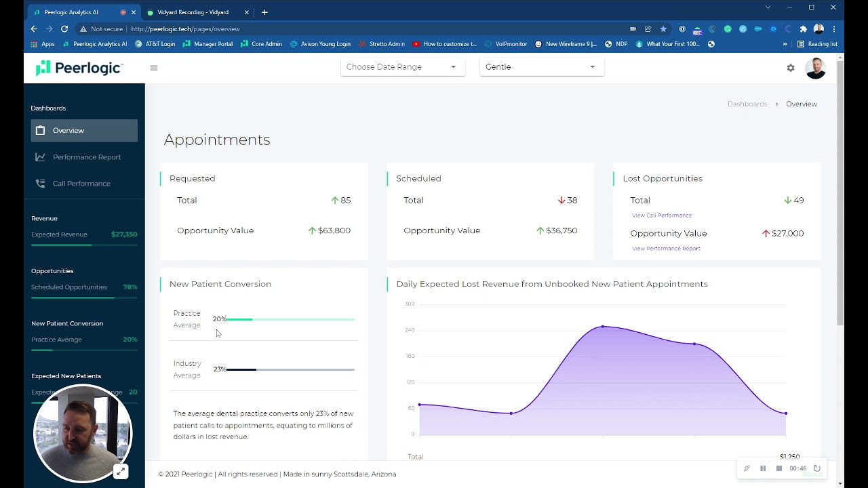Click the webcam video bubble
Image resolution: width=868 pixels, height=488 pixels.
83,433
